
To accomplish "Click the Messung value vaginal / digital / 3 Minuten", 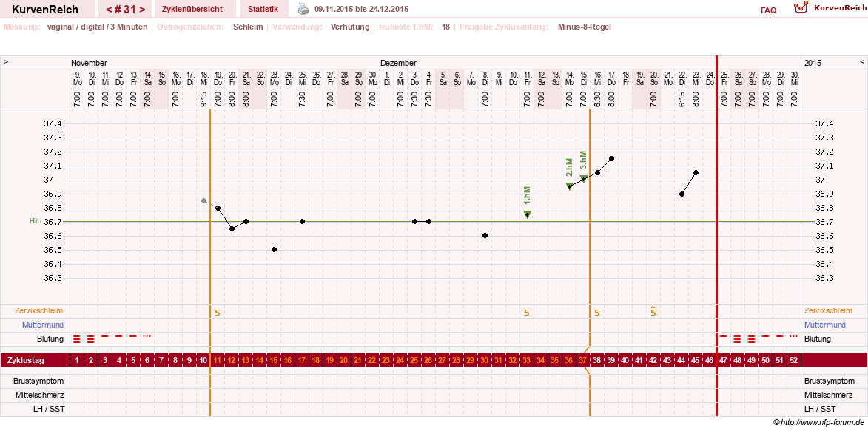I will [98, 27].
